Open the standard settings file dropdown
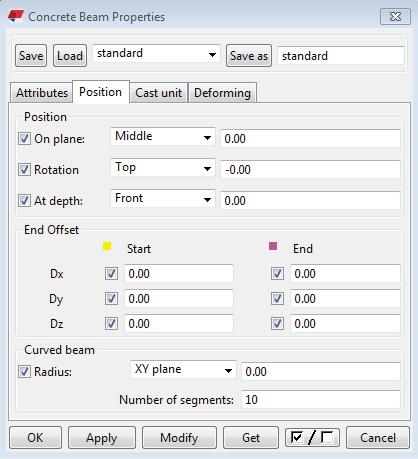Image resolution: width=418 pixels, height=459 pixels. pyautogui.click(x=156, y=54)
